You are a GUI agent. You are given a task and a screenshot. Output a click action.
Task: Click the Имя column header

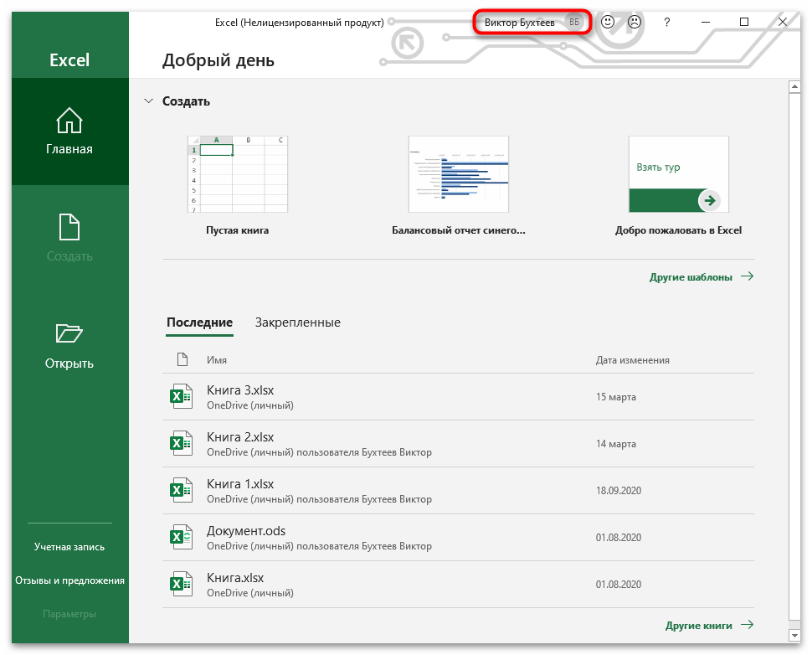point(217,359)
